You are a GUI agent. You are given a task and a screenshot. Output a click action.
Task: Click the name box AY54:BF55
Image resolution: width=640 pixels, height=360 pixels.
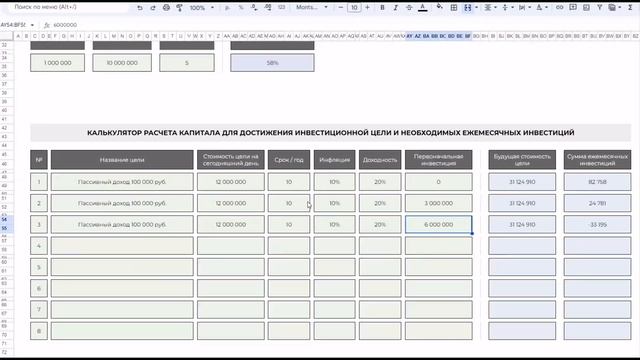pyautogui.click(x=14, y=25)
